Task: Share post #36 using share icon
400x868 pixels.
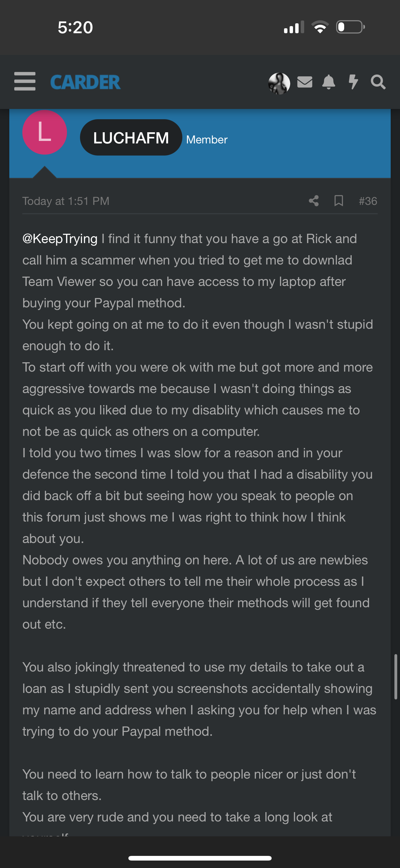Action: point(313,201)
